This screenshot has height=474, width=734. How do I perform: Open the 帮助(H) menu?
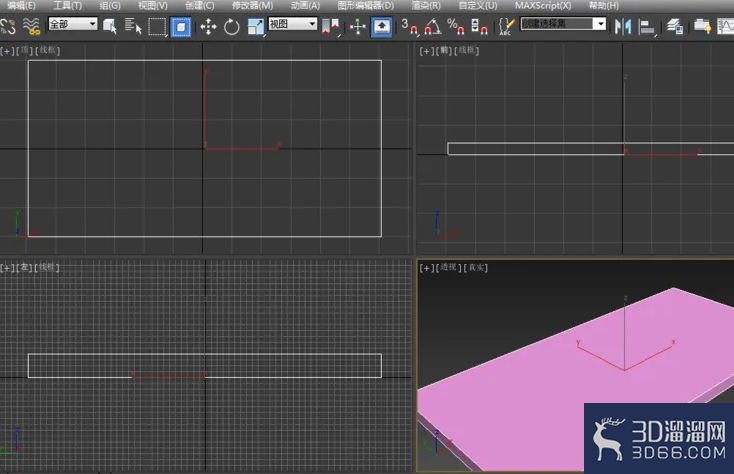[x=604, y=6]
